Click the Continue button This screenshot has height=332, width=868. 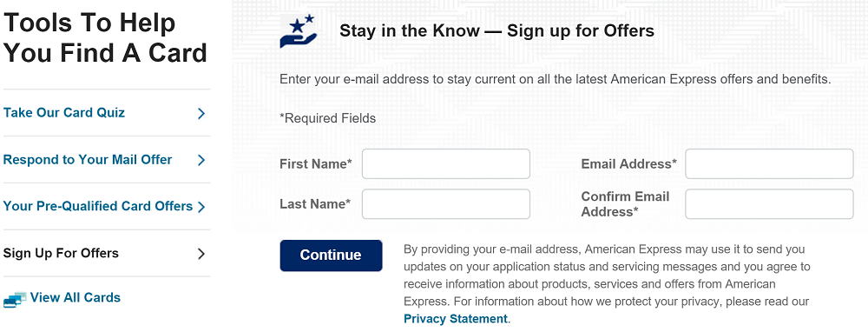[331, 256]
